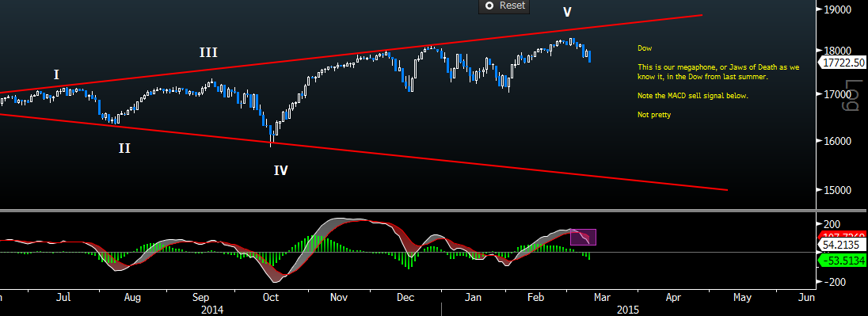The width and height of the screenshot is (868, 316).
Task: Click the Log scale label
Action: click(x=852, y=95)
